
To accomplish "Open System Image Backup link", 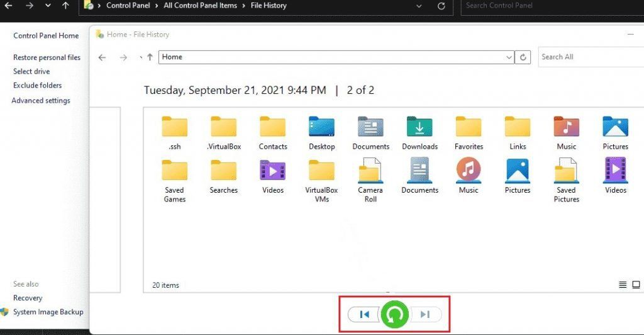I will [48, 312].
